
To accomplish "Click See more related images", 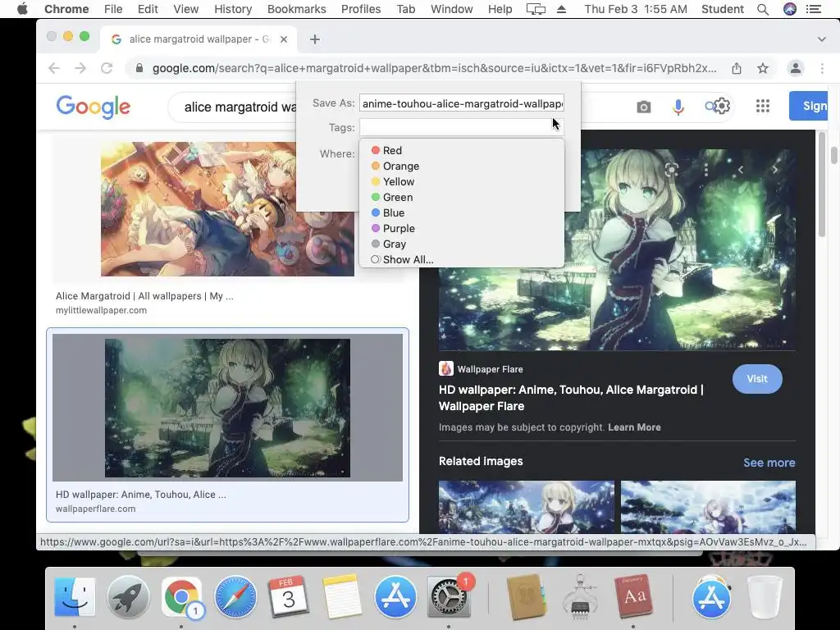I will point(769,463).
